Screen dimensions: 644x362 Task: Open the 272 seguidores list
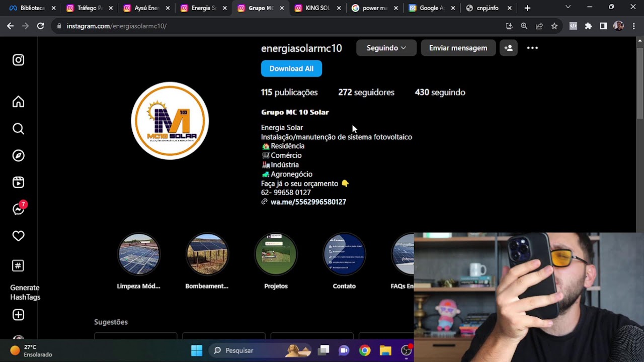(x=366, y=92)
